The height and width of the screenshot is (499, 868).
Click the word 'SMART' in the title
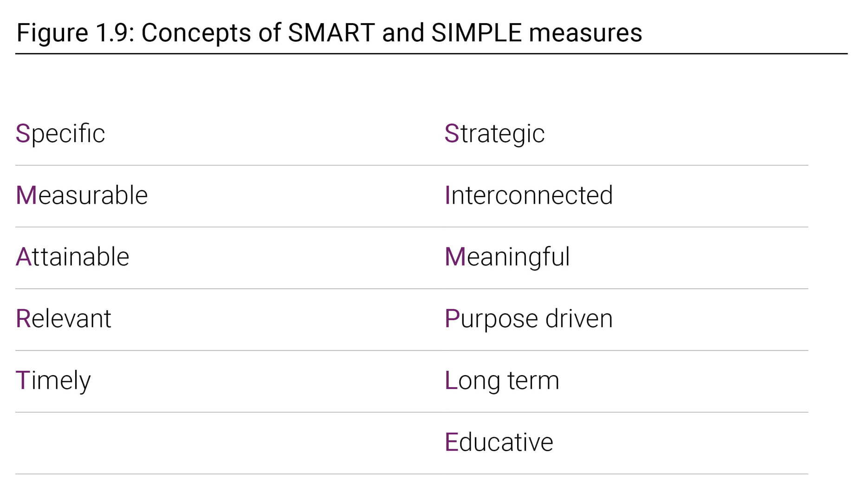pyautogui.click(x=331, y=33)
